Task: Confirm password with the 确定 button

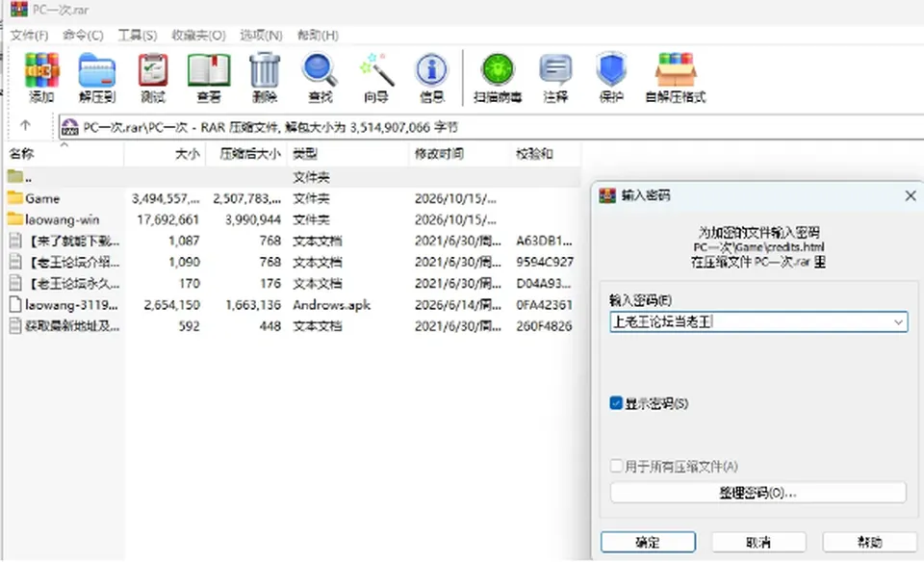Action: [648, 542]
